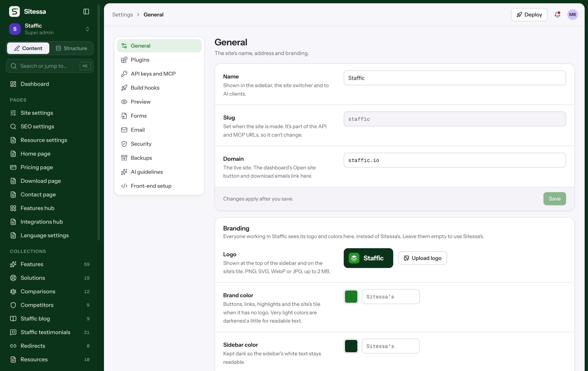Click the Security shield icon
This screenshot has width=588, height=371.
click(124, 144)
